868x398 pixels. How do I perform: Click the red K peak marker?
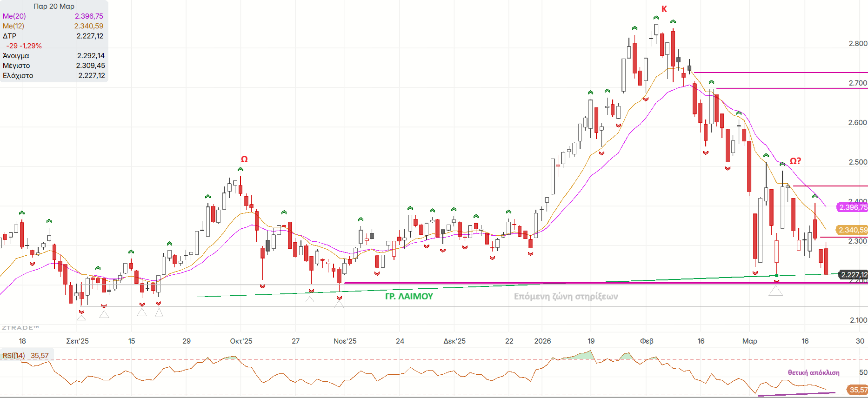click(x=664, y=9)
